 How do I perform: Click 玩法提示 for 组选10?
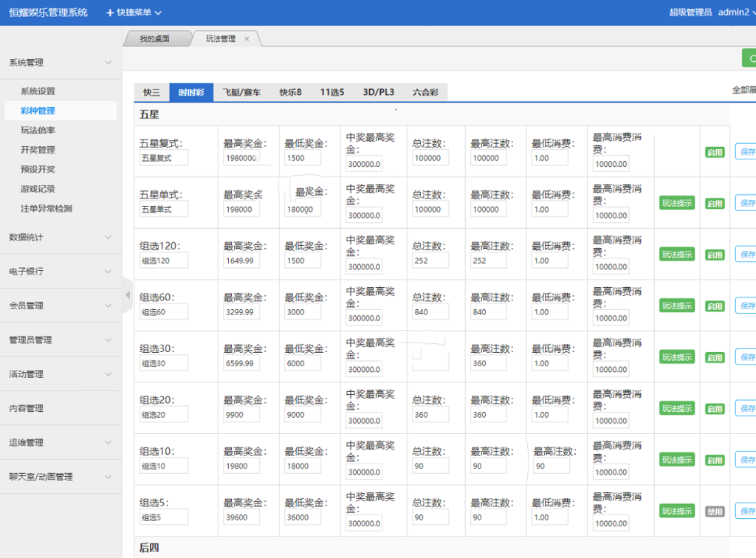coord(677,460)
